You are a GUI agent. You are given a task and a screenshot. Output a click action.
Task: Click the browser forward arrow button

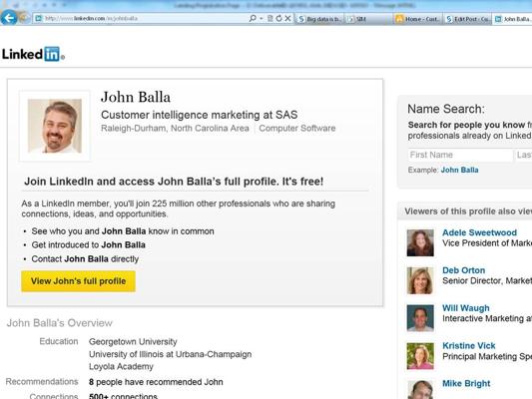pyautogui.click(x=24, y=18)
